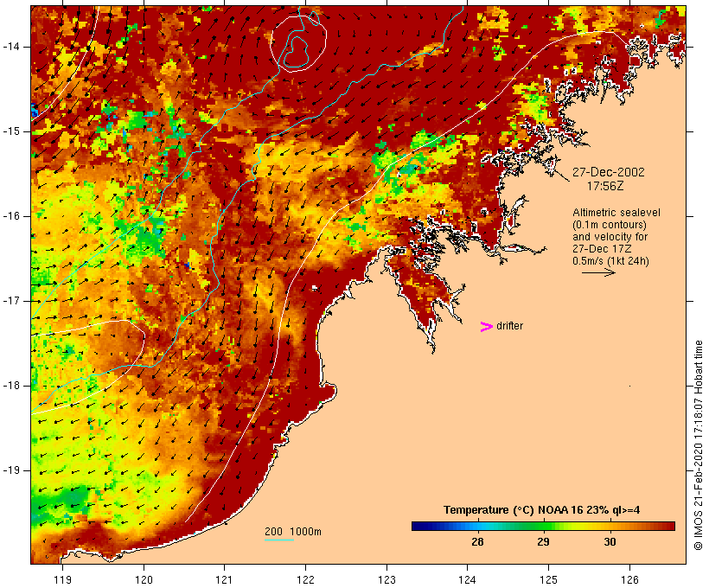The image size is (709, 588).
Task: Click the -19 latitude axis label
Action: 10,470
